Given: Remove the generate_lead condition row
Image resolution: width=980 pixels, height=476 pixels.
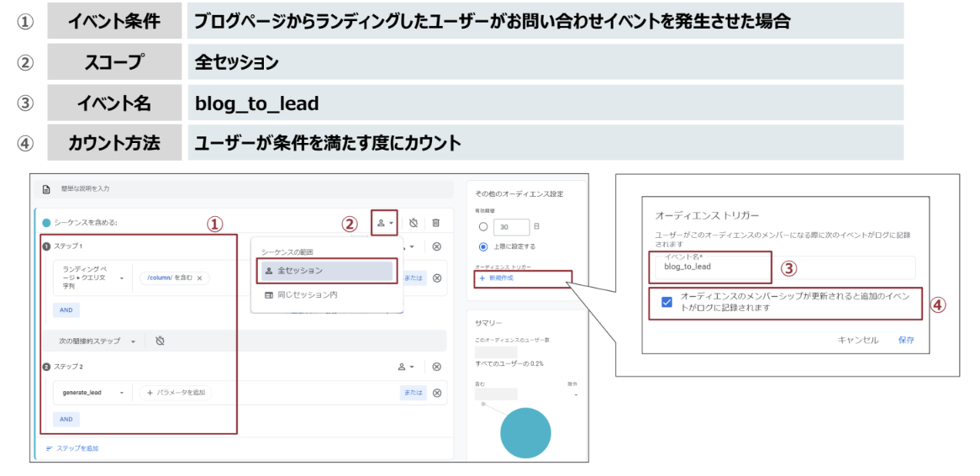Looking at the screenshot, I should tap(436, 393).
